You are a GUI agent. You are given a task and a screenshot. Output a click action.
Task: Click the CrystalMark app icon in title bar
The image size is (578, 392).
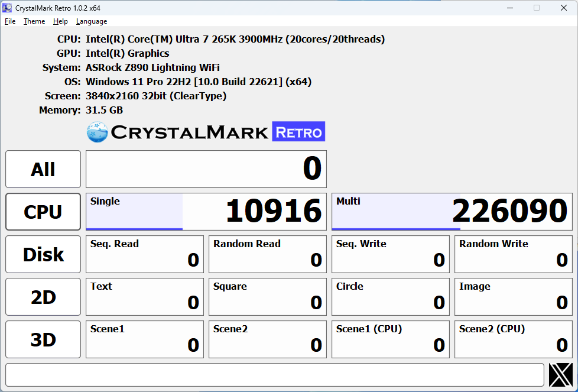pyautogui.click(x=7, y=8)
